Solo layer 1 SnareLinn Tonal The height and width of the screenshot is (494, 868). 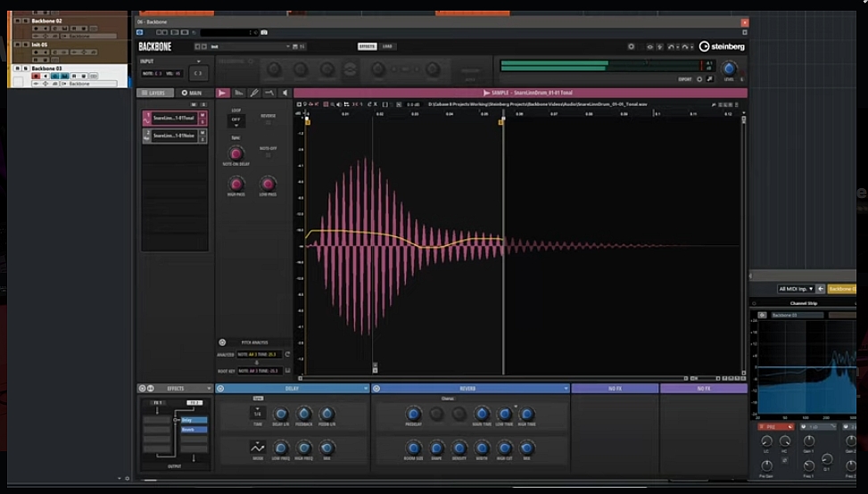pyautogui.click(x=203, y=121)
